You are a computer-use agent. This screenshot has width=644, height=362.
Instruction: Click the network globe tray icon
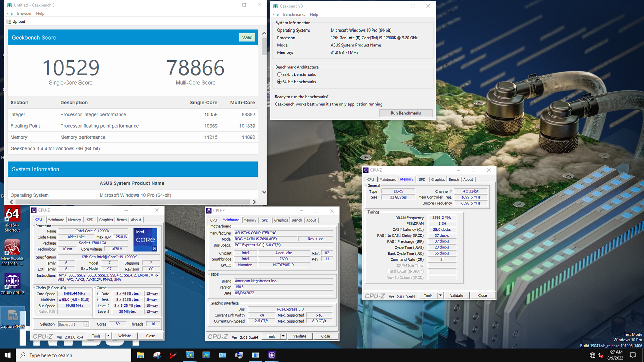point(592,355)
